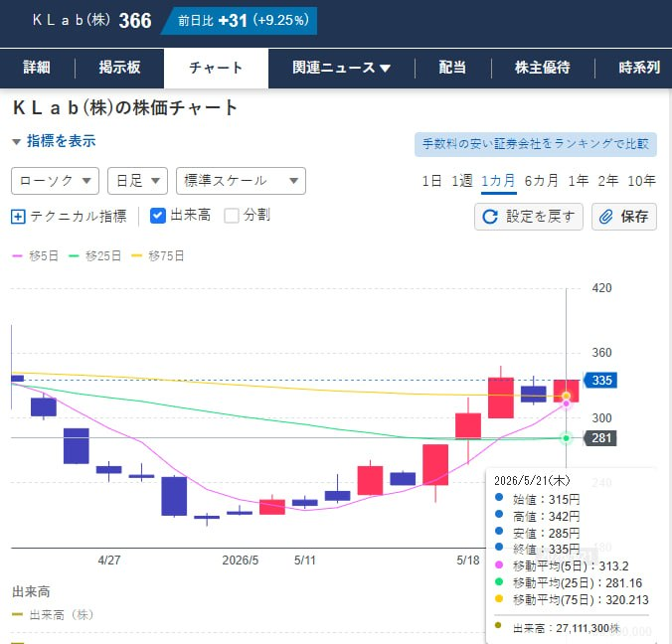
Task: Select the 1日 period
Action: tap(431, 181)
